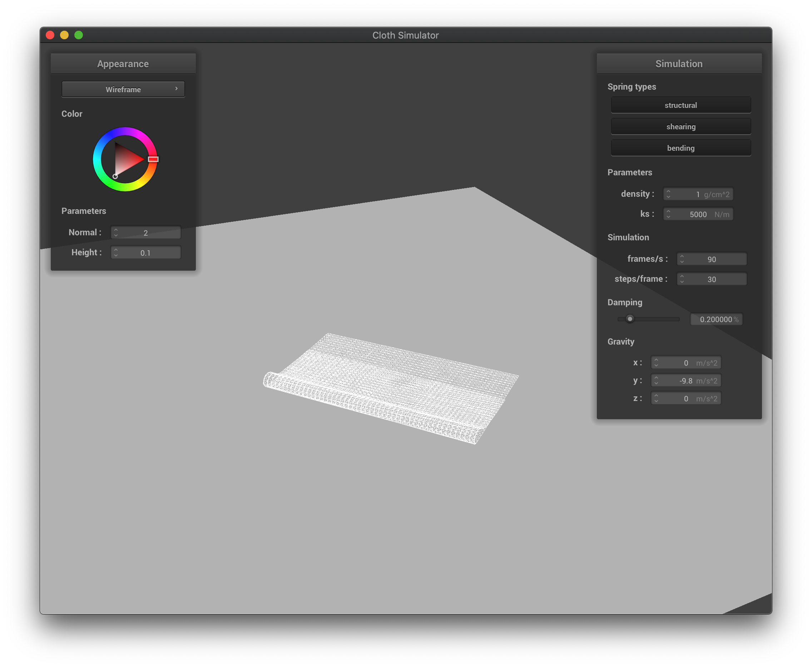Toggle the structural spring type button
This screenshot has width=812, height=667.
(680, 105)
